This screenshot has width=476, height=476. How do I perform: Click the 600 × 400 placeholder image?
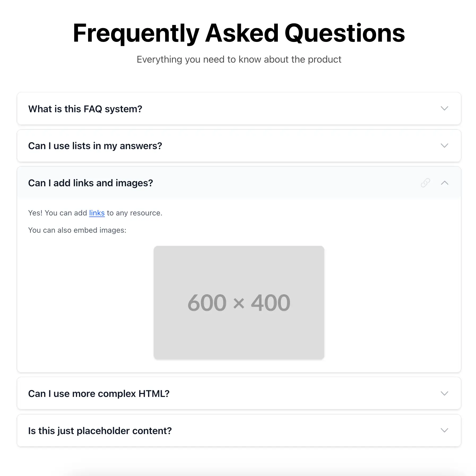[x=238, y=302]
